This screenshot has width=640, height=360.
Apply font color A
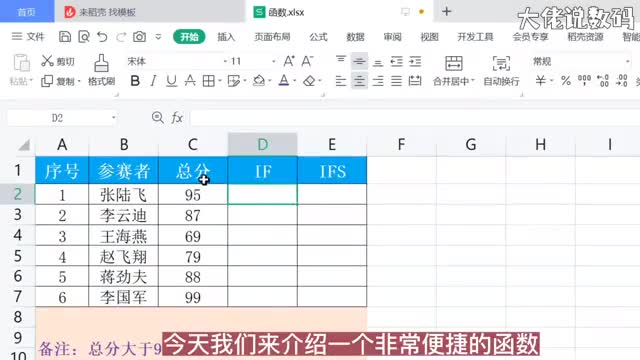(x=284, y=81)
